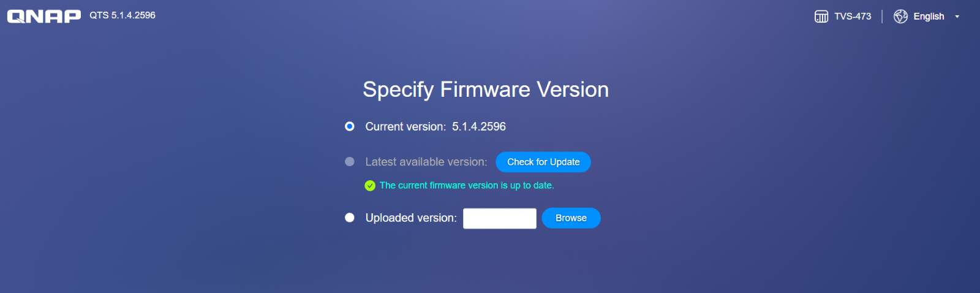Select the Latest available version radio button
This screenshot has width=980, height=293.
coord(350,162)
